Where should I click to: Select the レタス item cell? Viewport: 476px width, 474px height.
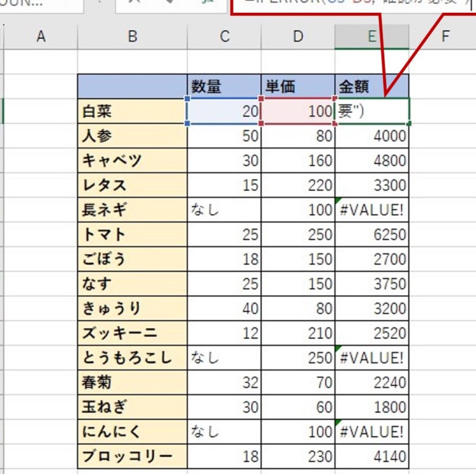click(132, 185)
